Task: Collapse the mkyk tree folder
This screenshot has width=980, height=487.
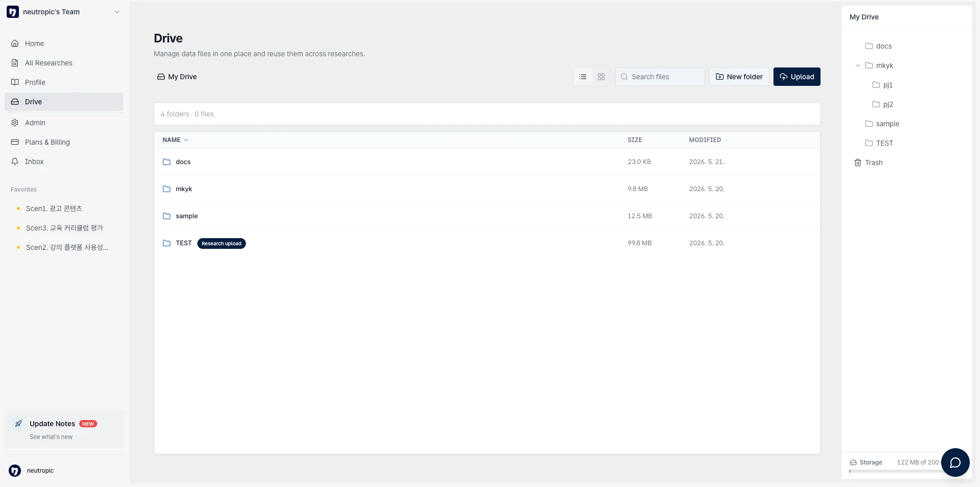Action: click(858, 65)
